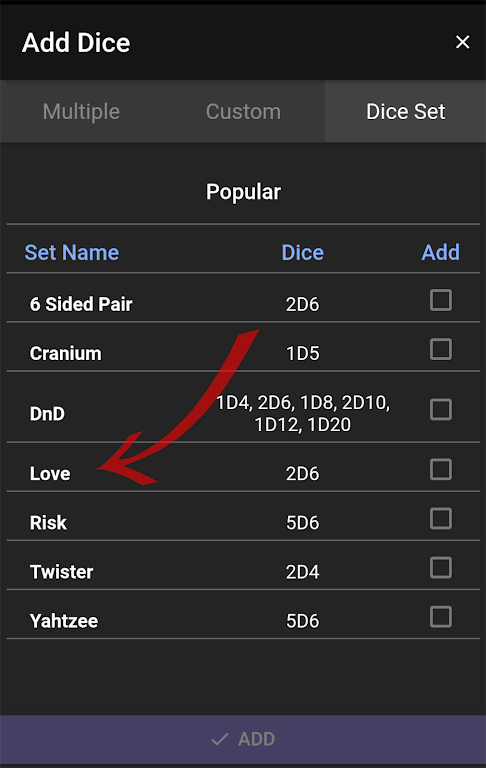The height and width of the screenshot is (768, 486).
Task: Click the DnD set name
Action: (x=47, y=414)
